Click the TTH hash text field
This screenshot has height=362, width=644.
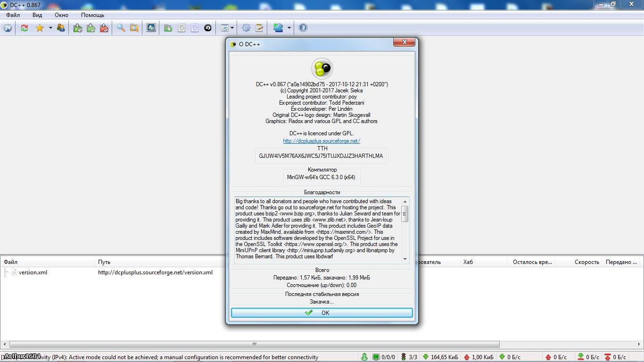click(321, 156)
